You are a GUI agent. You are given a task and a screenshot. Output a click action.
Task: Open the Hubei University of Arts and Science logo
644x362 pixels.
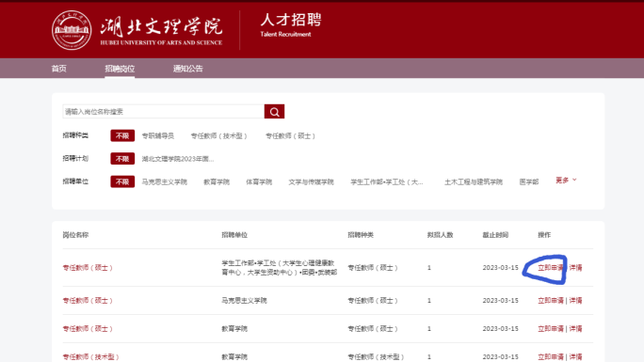pos(72,30)
